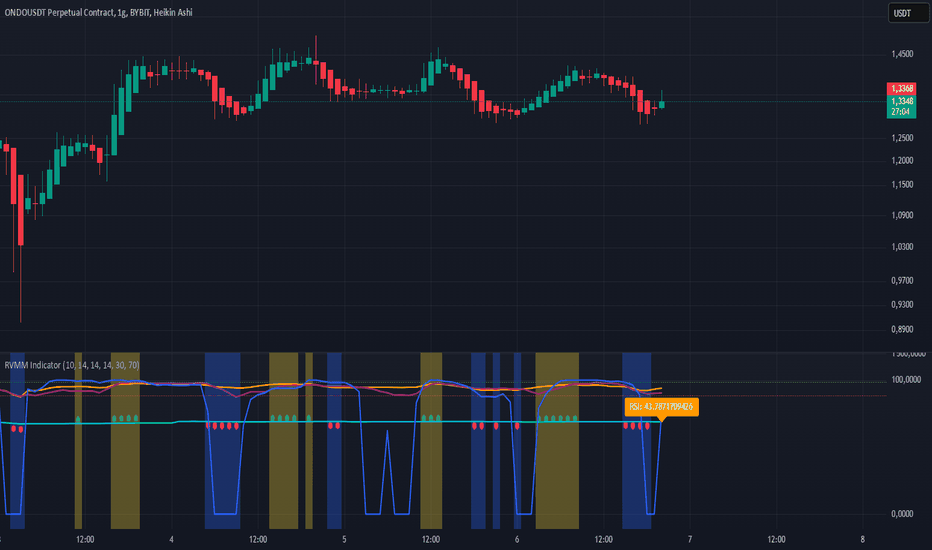Image resolution: width=932 pixels, height=550 pixels.
Task: Click the 1,1500 price axis label
Action: 902,185
